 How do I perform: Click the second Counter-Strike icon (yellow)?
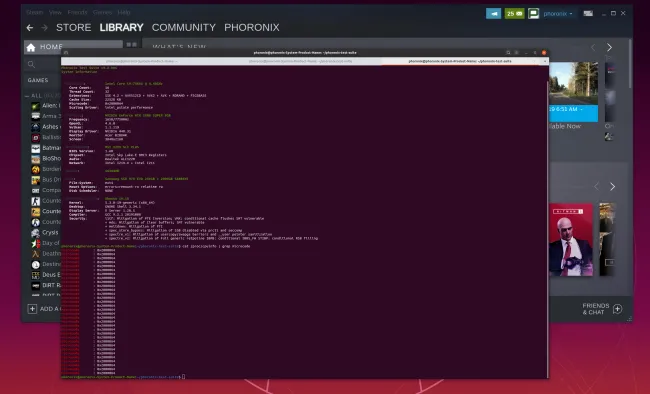(36, 212)
